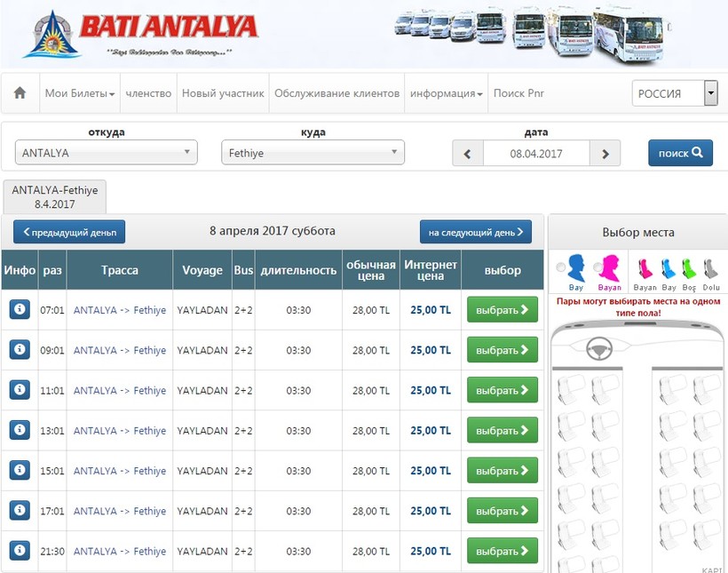Click the date field showing 08.04.2017
This screenshot has width=728, height=573.
(x=536, y=153)
